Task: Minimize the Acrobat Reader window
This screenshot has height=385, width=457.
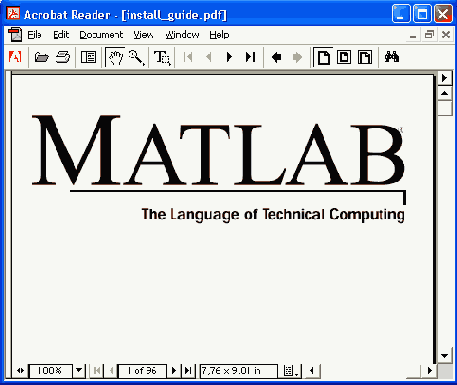Action: (x=401, y=14)
